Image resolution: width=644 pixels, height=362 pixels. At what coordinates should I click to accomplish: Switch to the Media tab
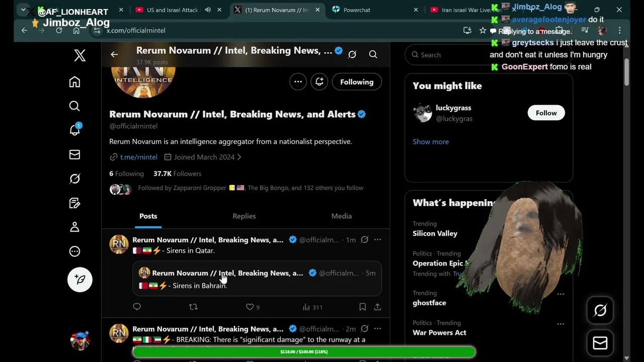click(341, 216)
